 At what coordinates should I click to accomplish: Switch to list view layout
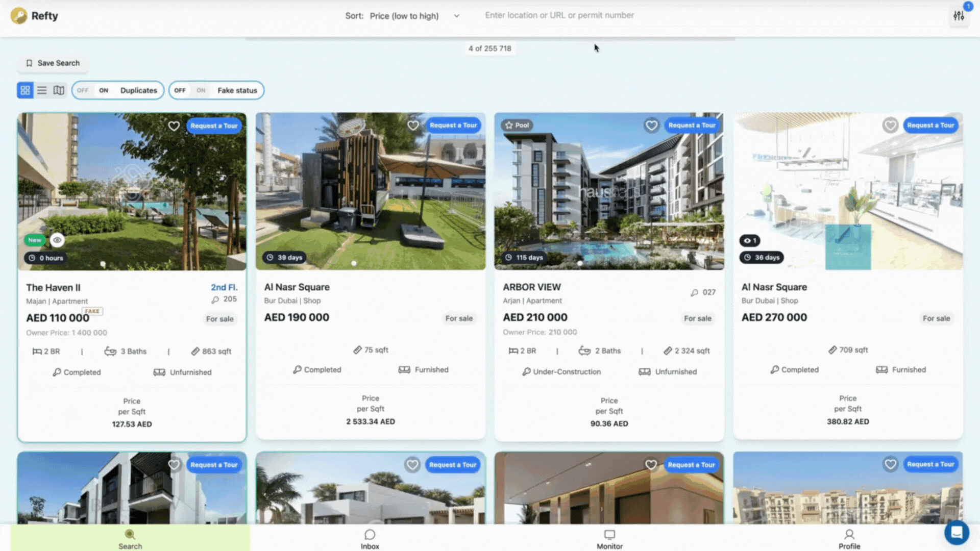pos(42,90)
